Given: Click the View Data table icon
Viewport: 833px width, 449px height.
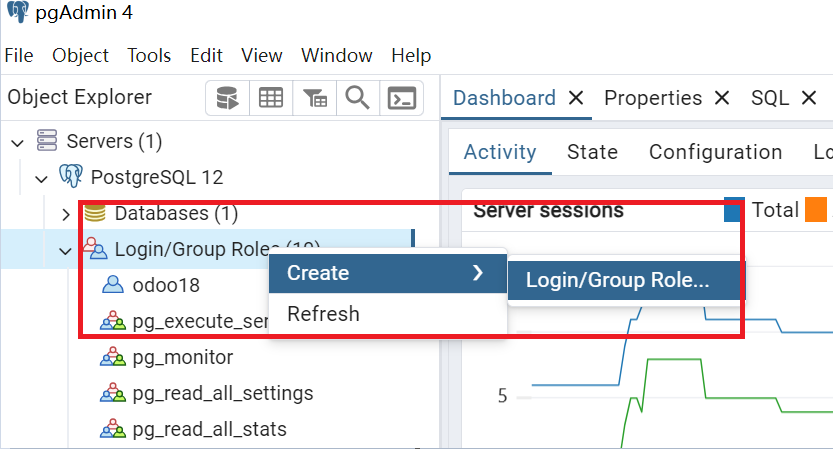Looking at the screenshot, I should tap(271, 98).
